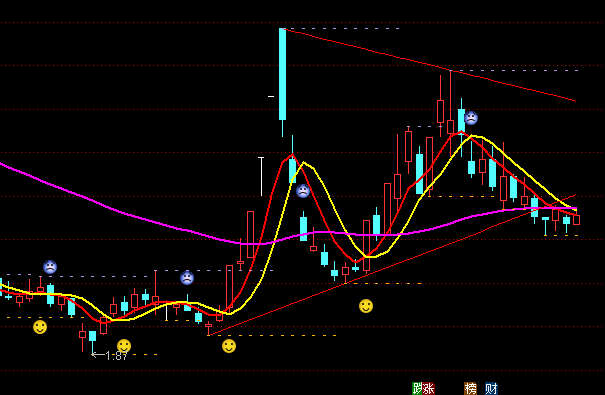Click the smiley face beside the 1.87 label
The image size is (605, 395).
[124, 346]
